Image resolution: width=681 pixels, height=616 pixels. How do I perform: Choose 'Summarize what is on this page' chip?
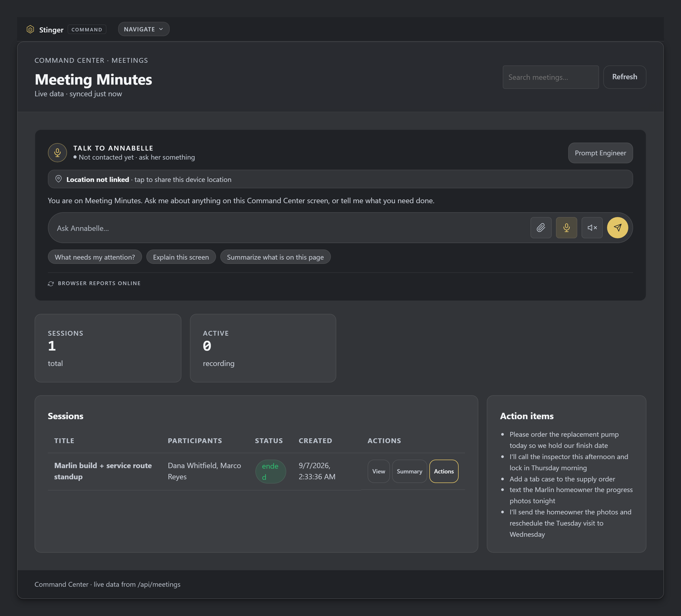(x=275, y=257)
